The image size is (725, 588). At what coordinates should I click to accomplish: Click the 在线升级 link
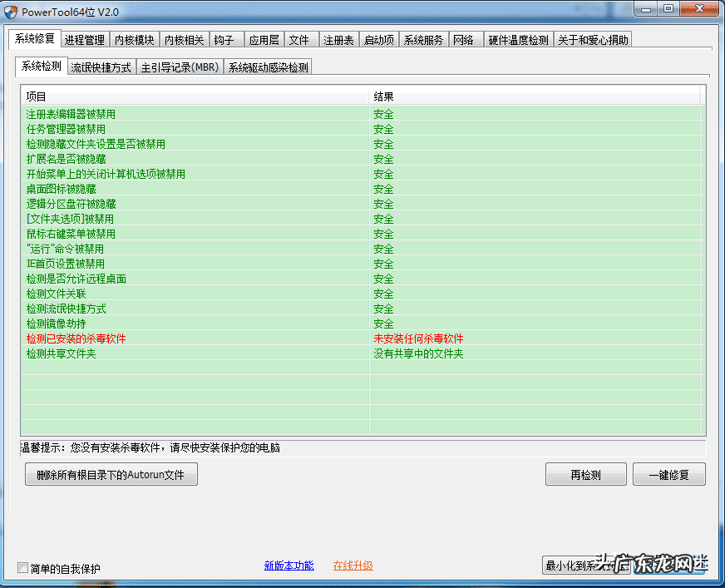(x=353, y=565)
